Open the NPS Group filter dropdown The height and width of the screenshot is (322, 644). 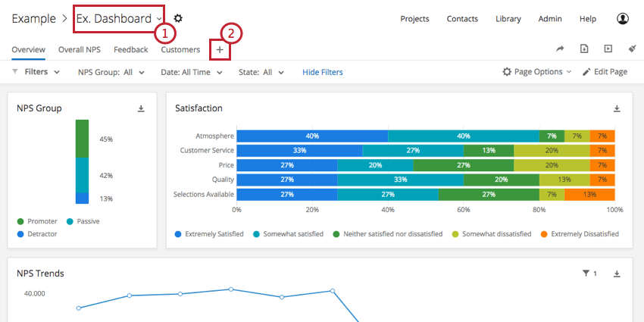pos(111,72)
